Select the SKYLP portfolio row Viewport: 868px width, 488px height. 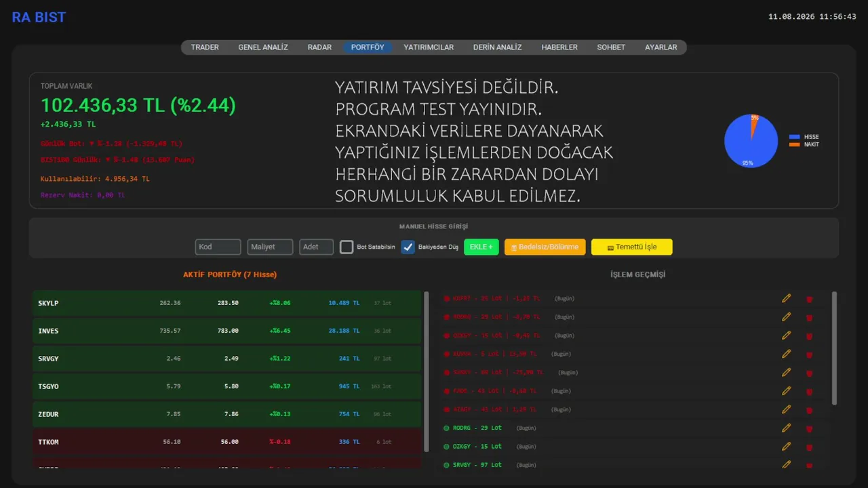click(x=227, y=303)
